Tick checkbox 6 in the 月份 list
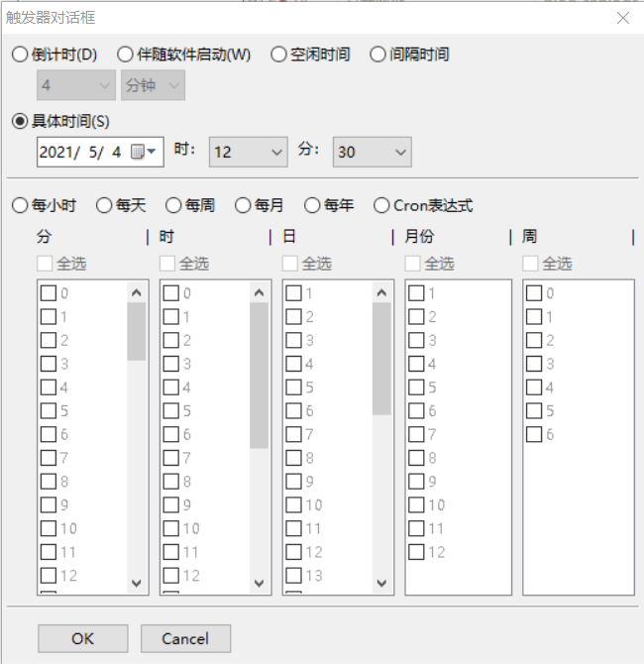 click(x=416, y=410)
